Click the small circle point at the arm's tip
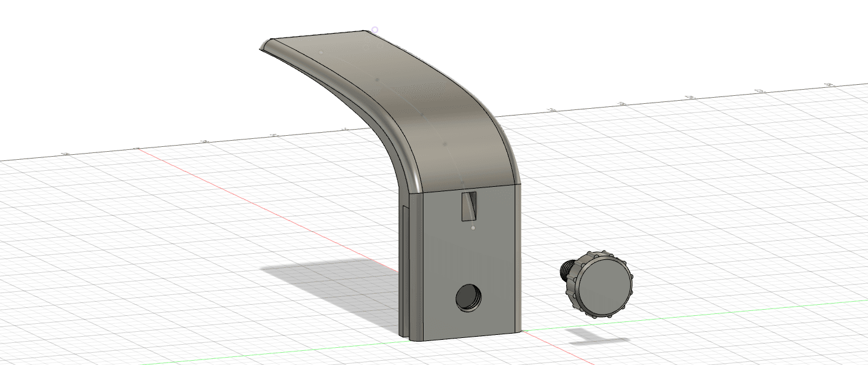868x365 pixels. point(375,29)
